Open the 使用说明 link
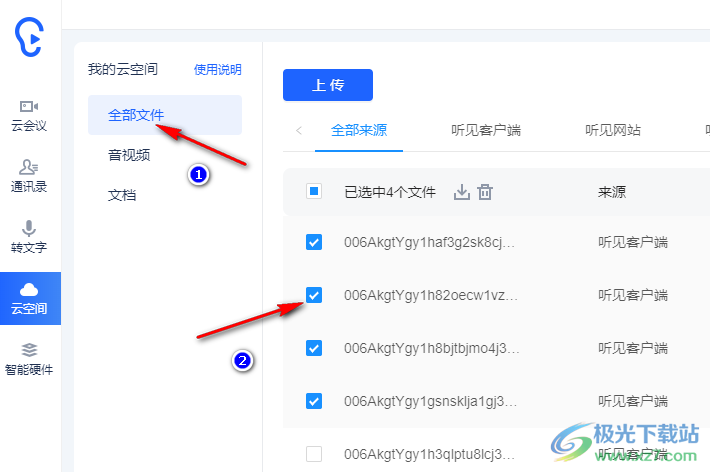The width and height of the screenshot is (710, 472). (217, 70)
